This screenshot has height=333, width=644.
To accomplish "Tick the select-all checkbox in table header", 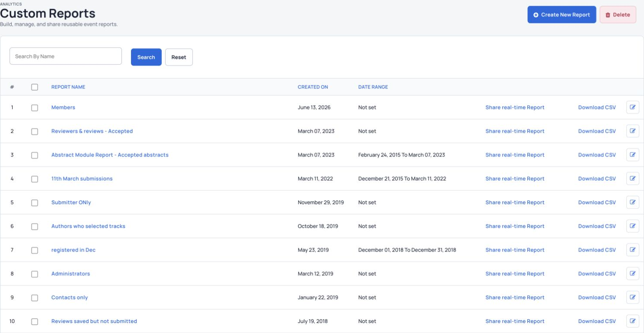I will point(35,87).
